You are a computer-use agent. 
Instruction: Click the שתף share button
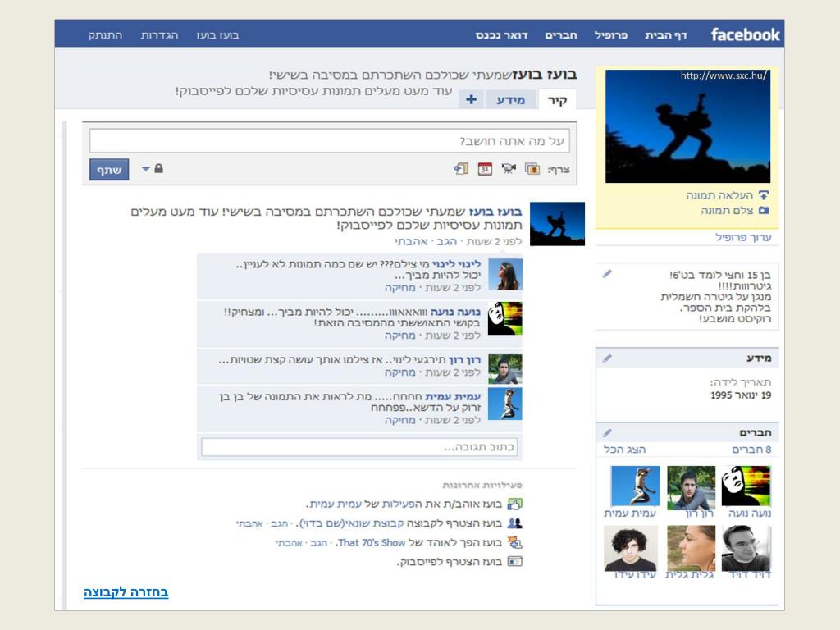[x=109, y=169]
